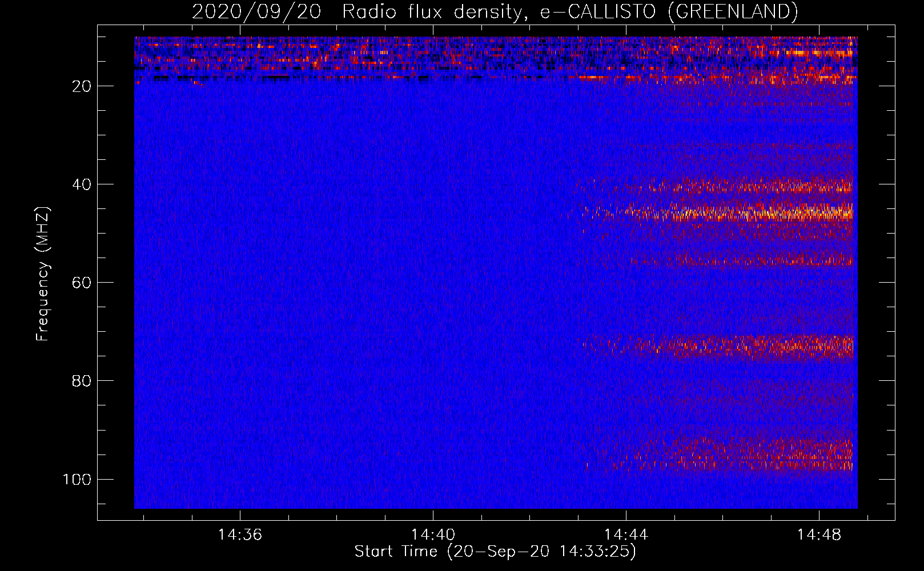
Task: Click the 20 frequency tick label
Action: click(x=82, y=86)
